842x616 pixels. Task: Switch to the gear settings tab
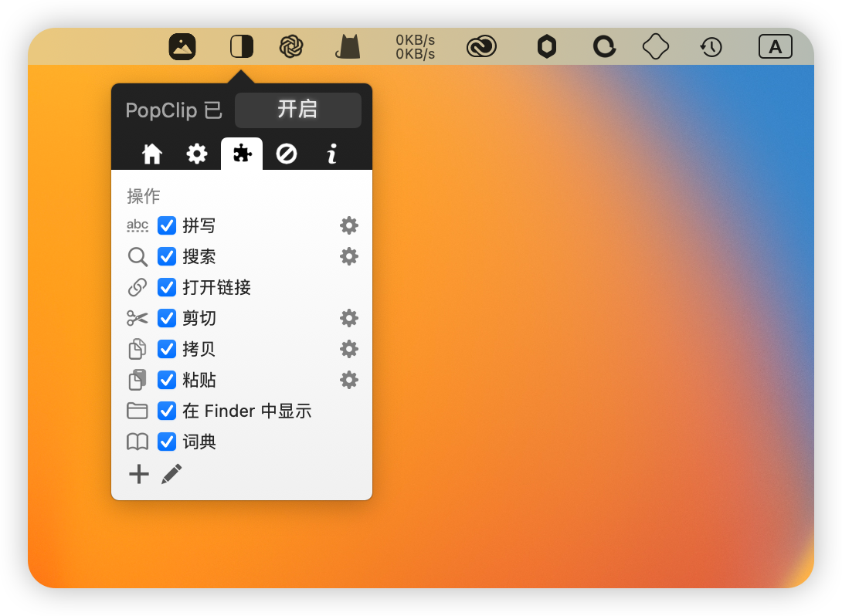197,154
